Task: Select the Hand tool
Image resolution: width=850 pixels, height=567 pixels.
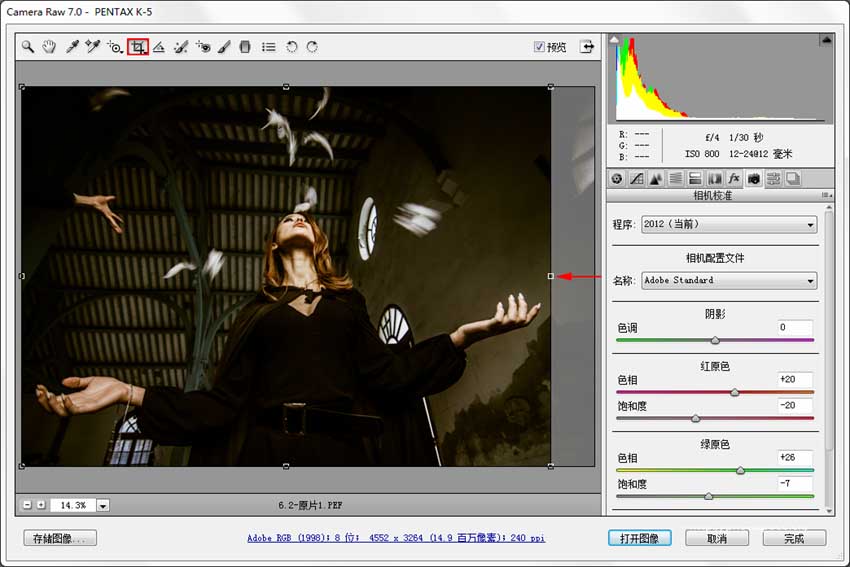Action: pyautogui.click(x=49, y=47)
